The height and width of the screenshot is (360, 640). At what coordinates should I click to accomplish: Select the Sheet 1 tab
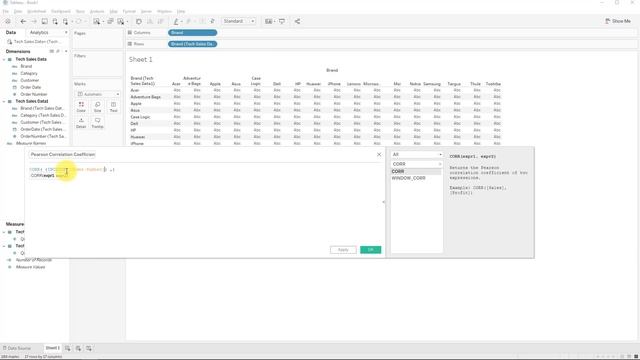52,348
